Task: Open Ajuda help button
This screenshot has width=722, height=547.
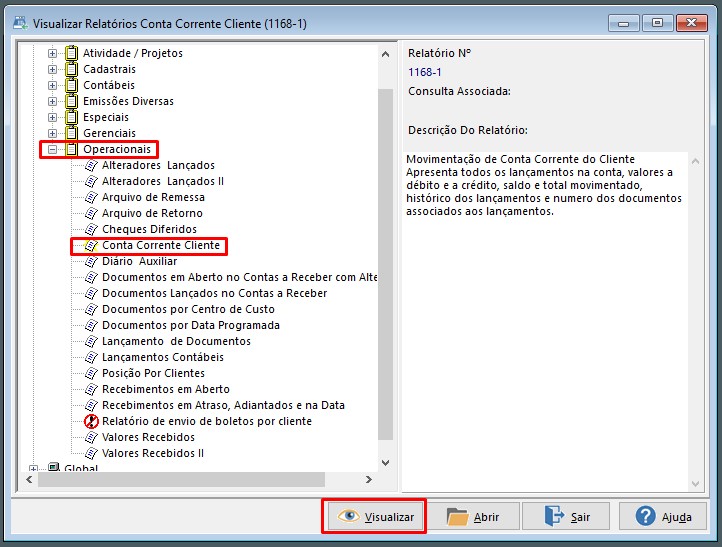Action: click(x=663, y=517)
